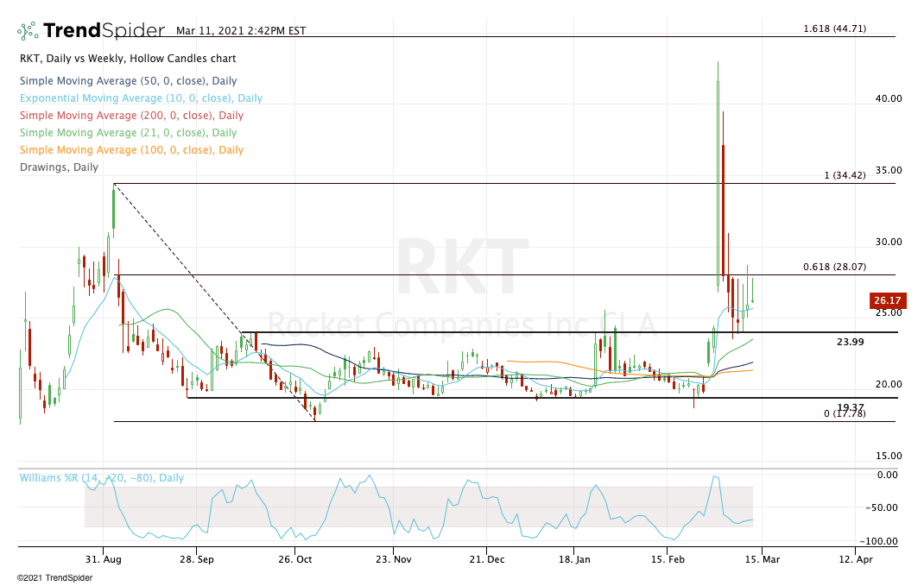Click the '31. Aug' date axis label

[103, 559]
